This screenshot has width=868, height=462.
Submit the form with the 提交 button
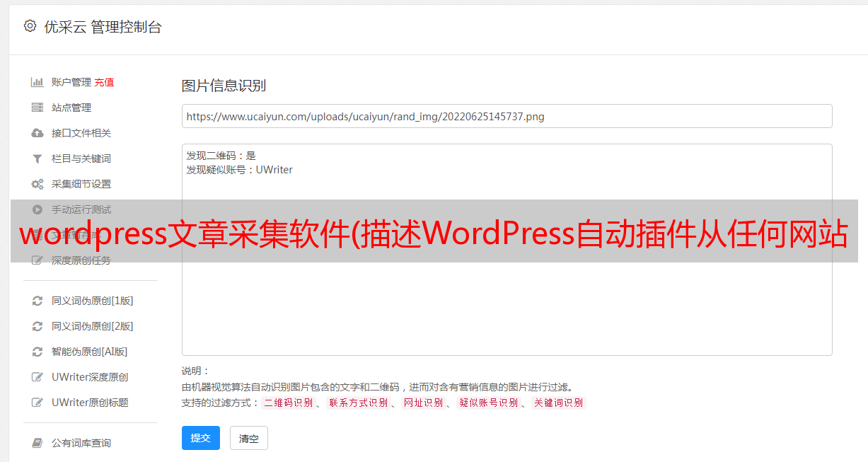(x=201, y=438)
